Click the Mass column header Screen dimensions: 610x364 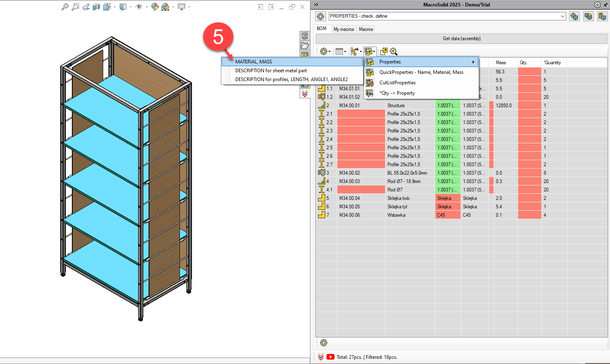[x=505, y=63]
